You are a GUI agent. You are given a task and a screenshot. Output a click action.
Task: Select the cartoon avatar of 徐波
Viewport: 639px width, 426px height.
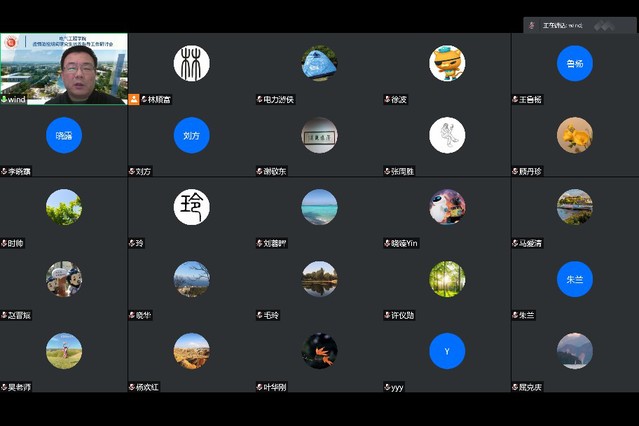pyautogui.click(x=447, y=63)
